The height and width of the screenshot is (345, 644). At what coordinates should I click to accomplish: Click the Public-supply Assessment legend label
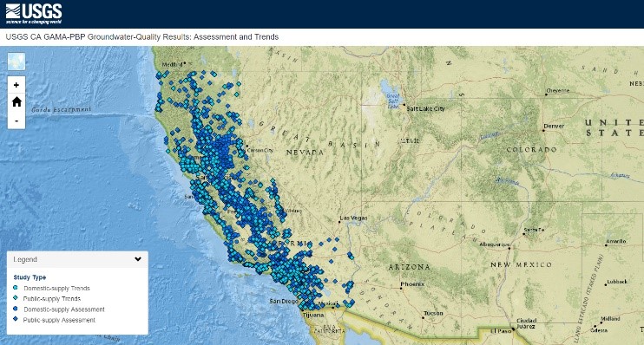[x=59, y=320]
